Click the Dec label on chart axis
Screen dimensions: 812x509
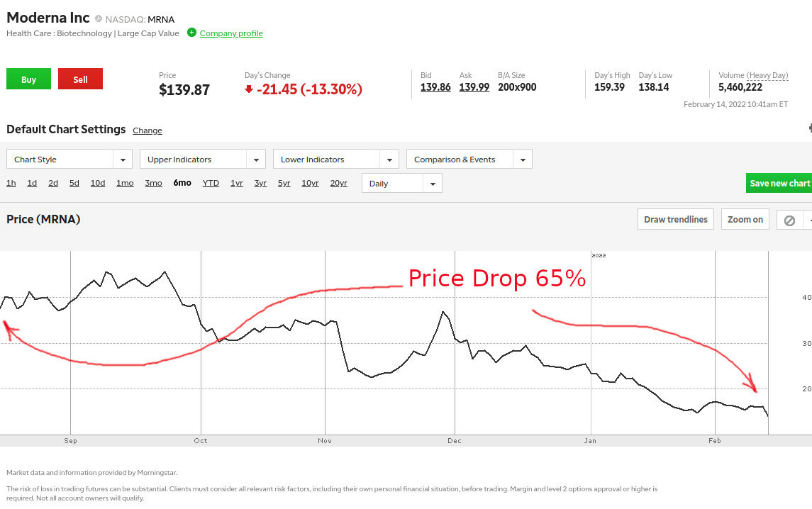point(454,441)
